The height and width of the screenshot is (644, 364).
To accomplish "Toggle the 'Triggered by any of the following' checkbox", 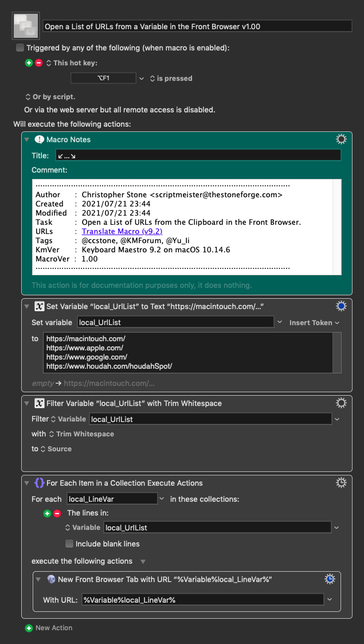I will pyautogui.click(x=20, y=48).
